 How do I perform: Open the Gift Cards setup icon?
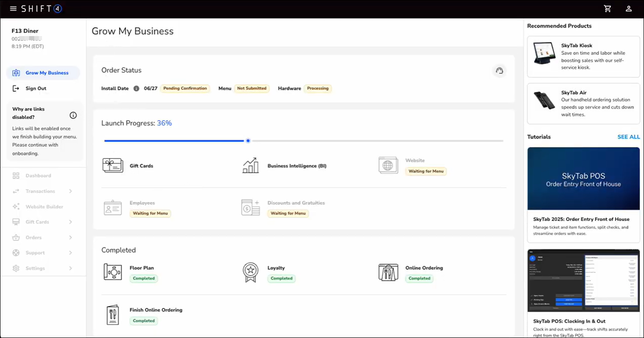[113, 166]
